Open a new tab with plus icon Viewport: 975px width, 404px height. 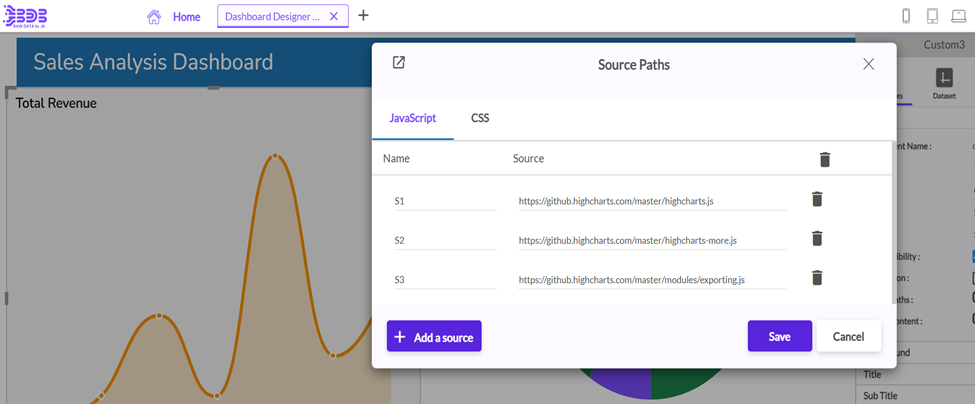pyautogui.click(x=363, y=16)
